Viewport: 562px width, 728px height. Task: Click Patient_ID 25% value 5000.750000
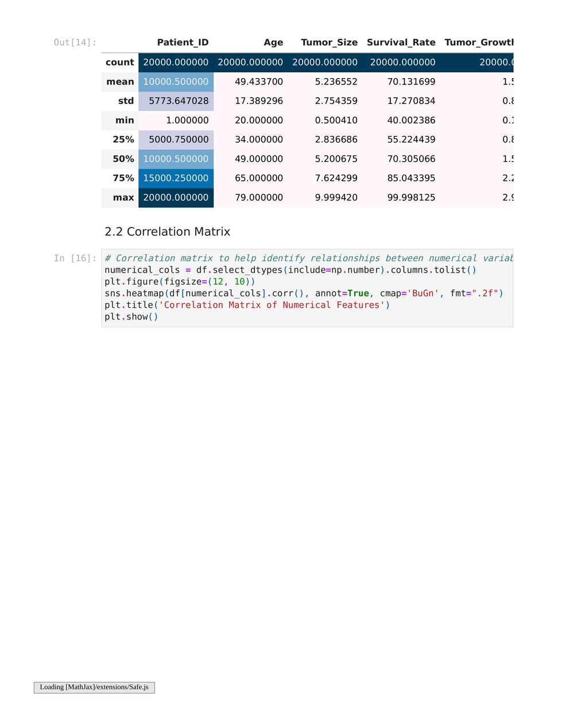click(x=179, y=140)
